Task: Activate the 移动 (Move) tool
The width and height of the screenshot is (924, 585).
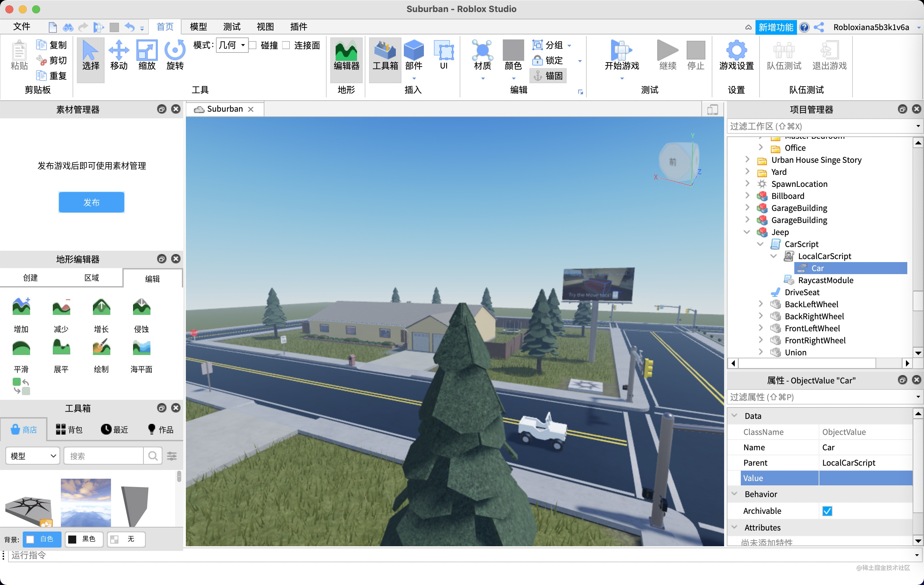Action: pyautogui.click(x=119, y=55)
